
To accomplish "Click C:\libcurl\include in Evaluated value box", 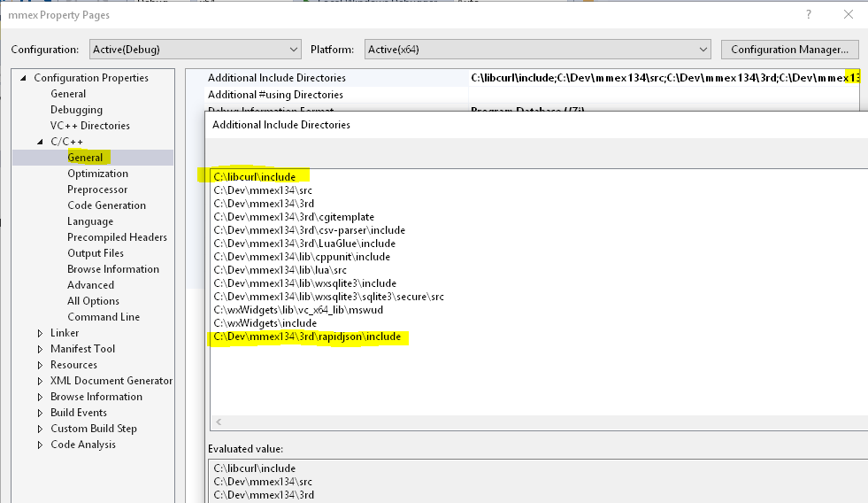I will [x=255, y=468].
